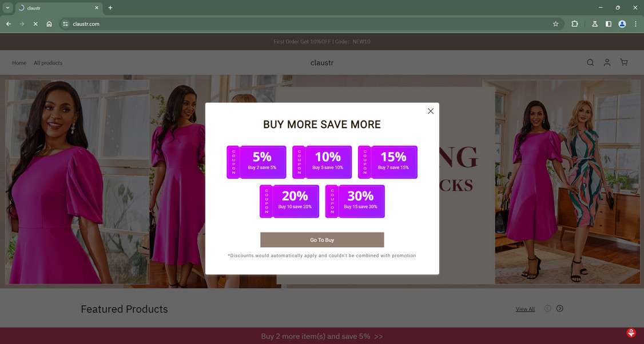Open the shopping cart icon
This screenshot has height=344, width=644.
click(x=624, y=63)
